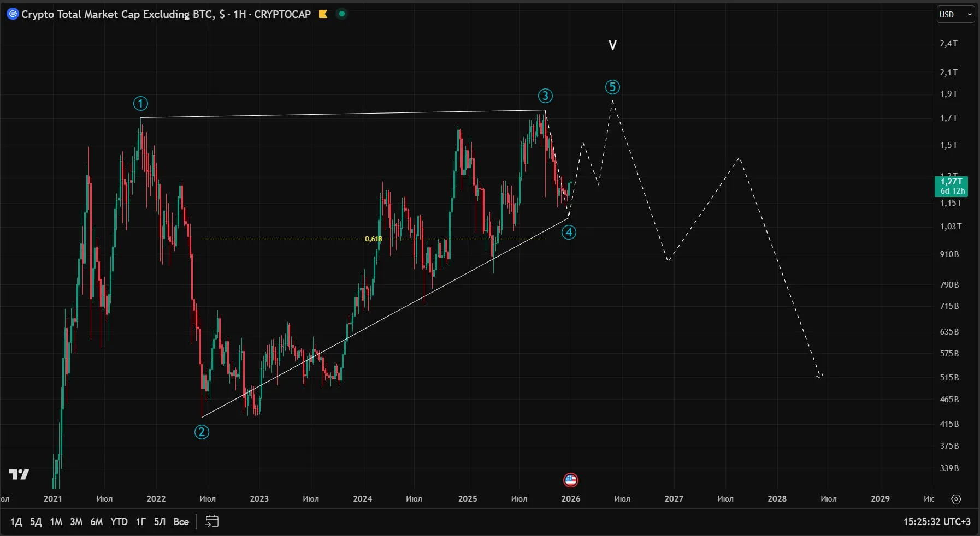Click the green market status dot

[x=342, y=14]
